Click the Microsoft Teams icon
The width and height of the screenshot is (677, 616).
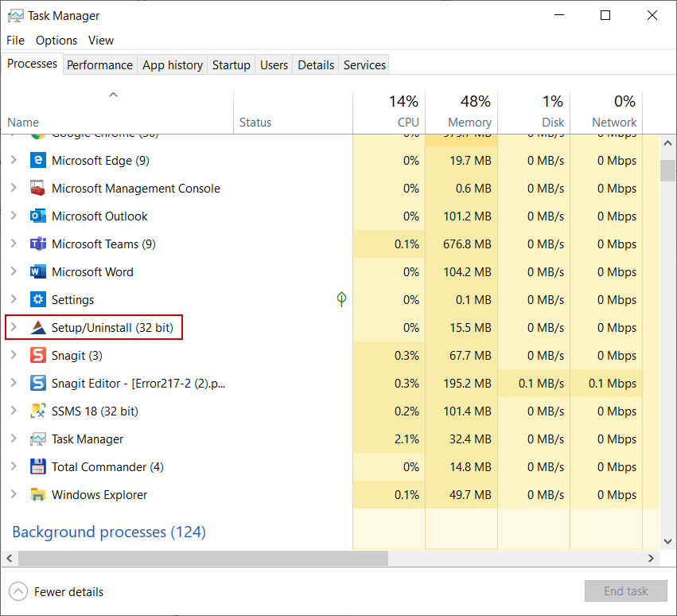[x=38, y=244]
